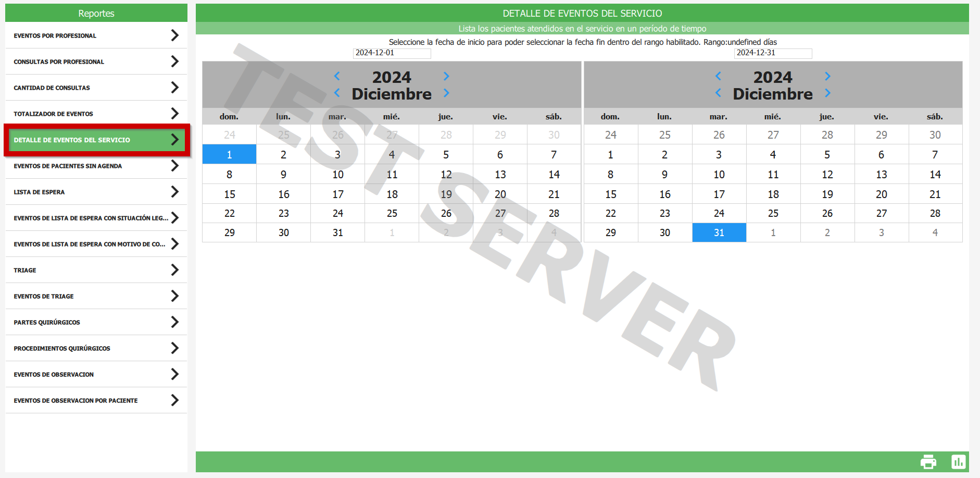The height and width of the screenshot is (478, 980).
Task: Expand Triage report chevron arrow
Action: pos(175,270)
